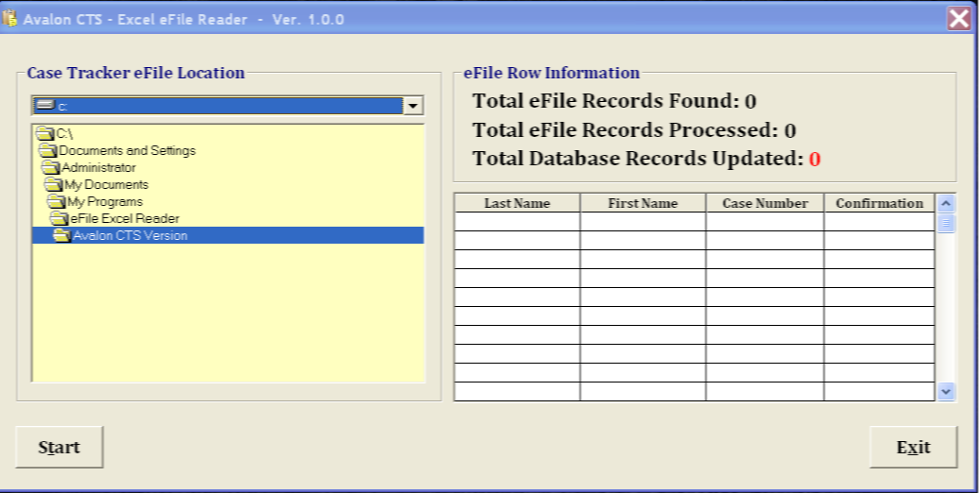Click the My Documents folder icon
Screen dimensions: 980x493
click(x=53, y=184)
